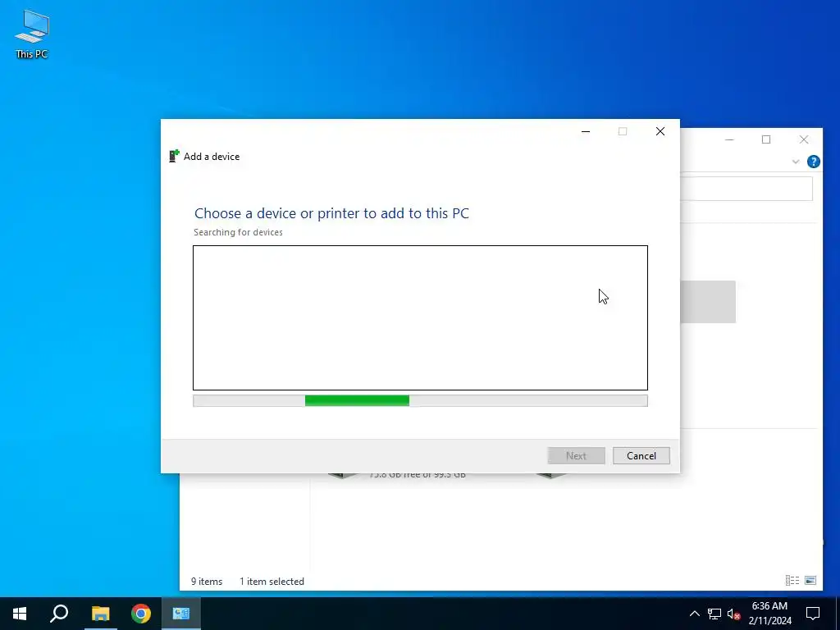
Task: Open the Windows Start menu
Action: pos(20,614)
